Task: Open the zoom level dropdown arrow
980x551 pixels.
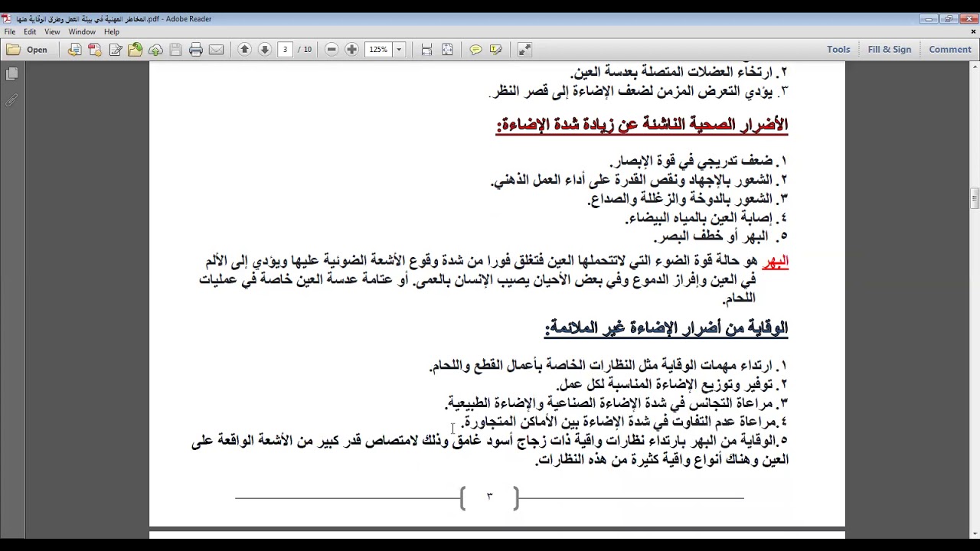Action: click(x=399, y=50)
